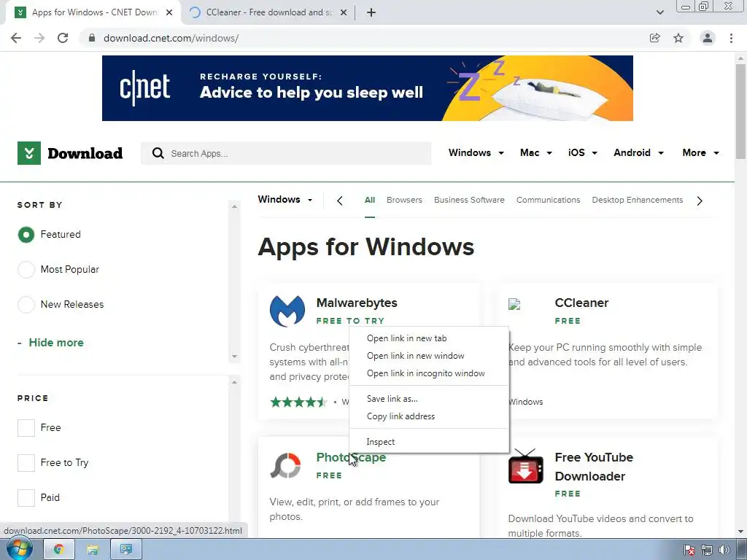
Task: Open the Chrome profile avatar icon
Action: point(708,38)
